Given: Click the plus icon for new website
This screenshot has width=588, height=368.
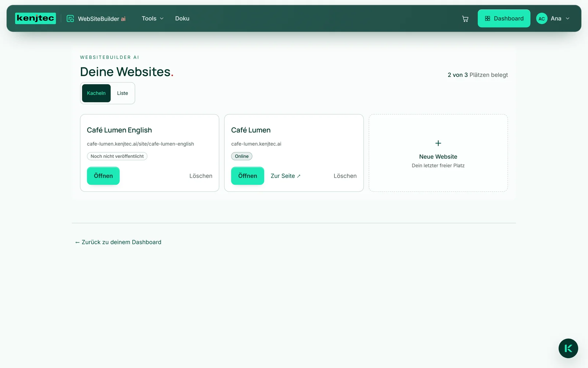Looking at the screenshot, I should pyautogui.click(x=438, y=143).
